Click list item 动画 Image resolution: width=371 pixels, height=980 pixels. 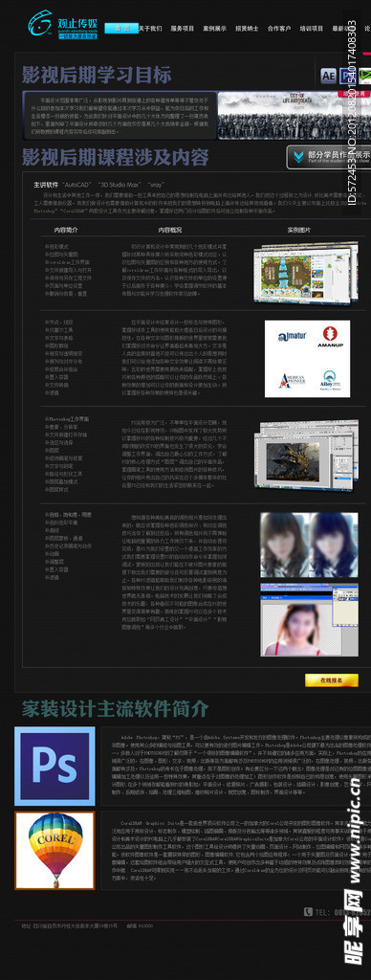pyautogui.click(x=52, y=554)
